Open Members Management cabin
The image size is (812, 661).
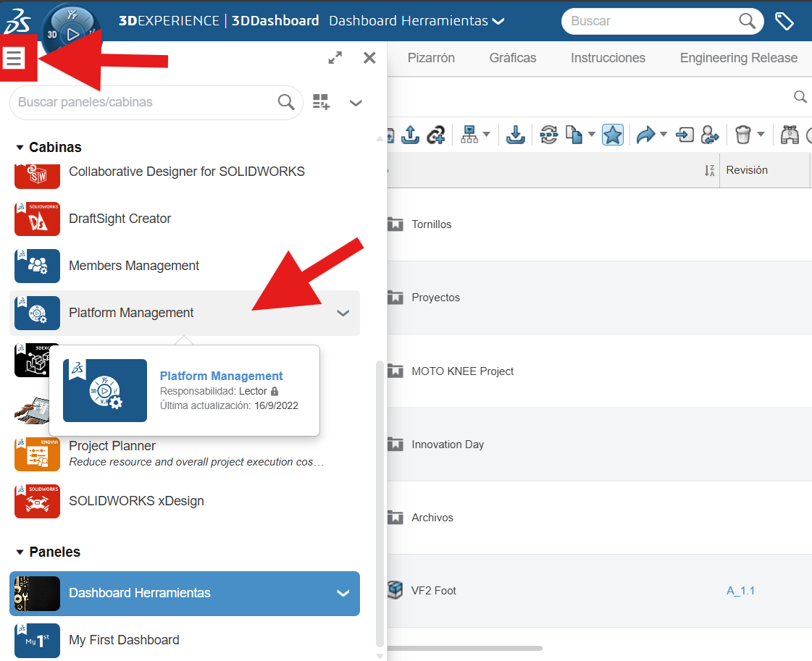[133, 266]
